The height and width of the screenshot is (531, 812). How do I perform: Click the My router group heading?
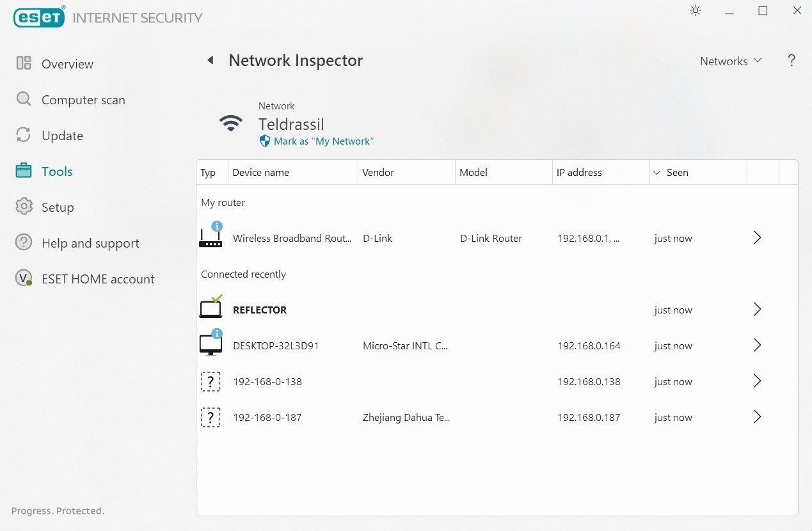(x=223, y=202)
